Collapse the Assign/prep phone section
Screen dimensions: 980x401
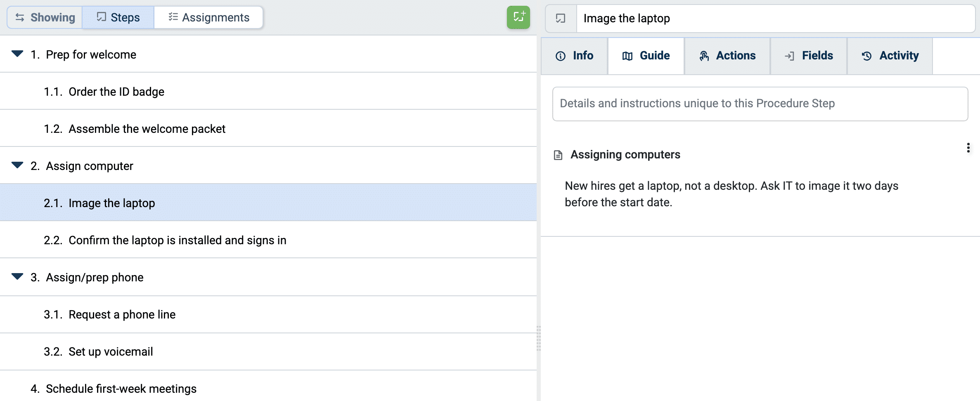17,276
